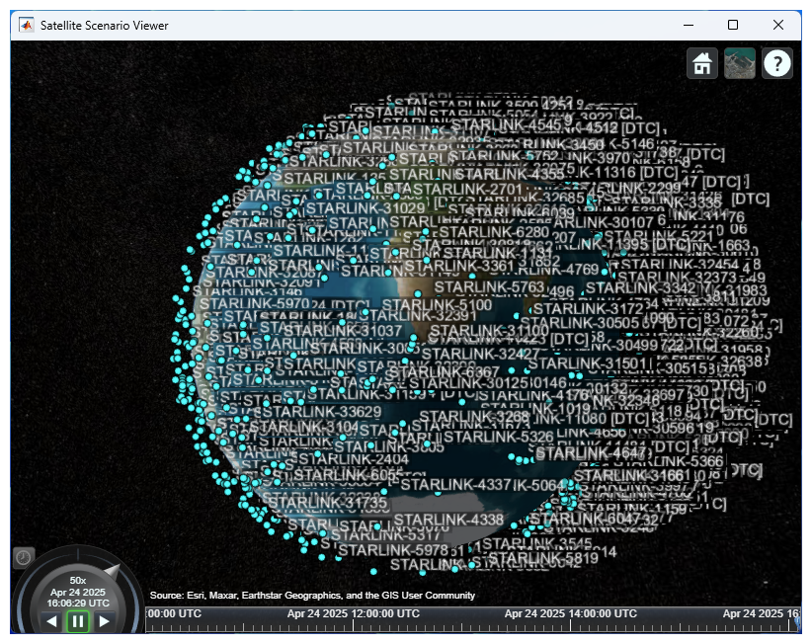Click the timeline at Apr 24 2025 14:00:00 UTC
The width and height of the screenshot is (812, 644).
click(571, 613)
